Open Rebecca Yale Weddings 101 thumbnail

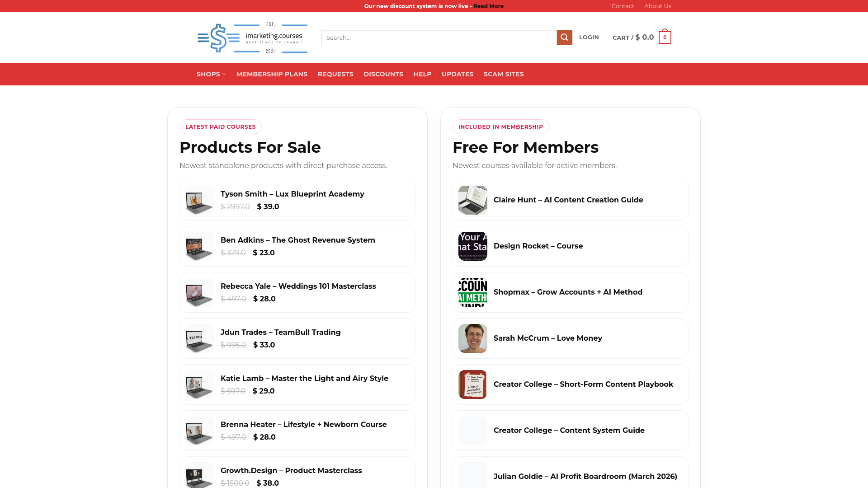click(x=200, y=292)
